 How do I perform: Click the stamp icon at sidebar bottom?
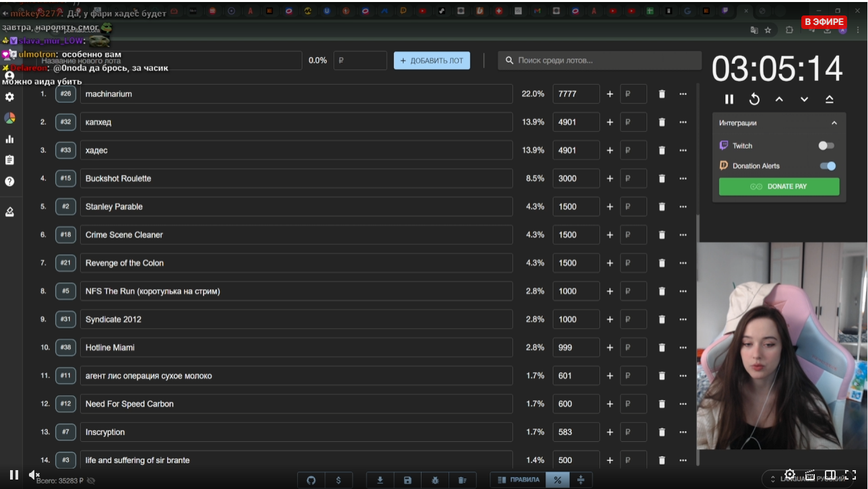point(9,211)
